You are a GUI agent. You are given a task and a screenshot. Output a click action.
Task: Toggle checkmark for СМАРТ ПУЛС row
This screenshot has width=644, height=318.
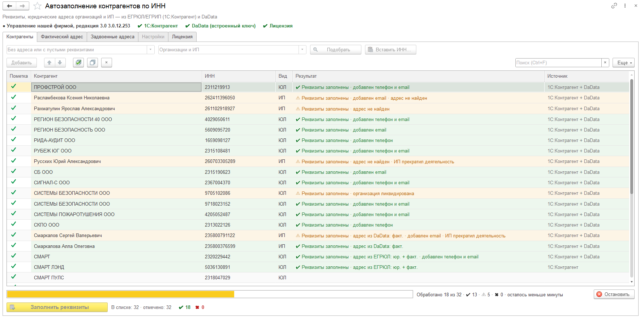[14, 277]
